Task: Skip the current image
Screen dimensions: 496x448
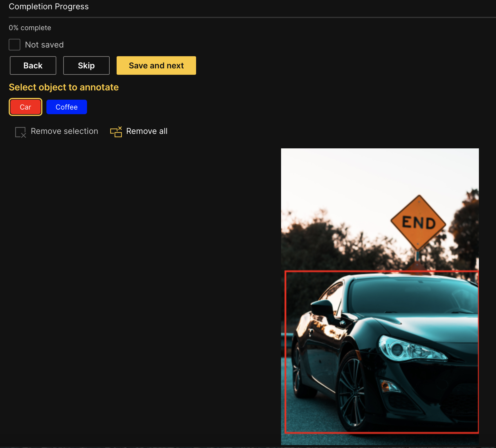Action: tap(86, 65)
